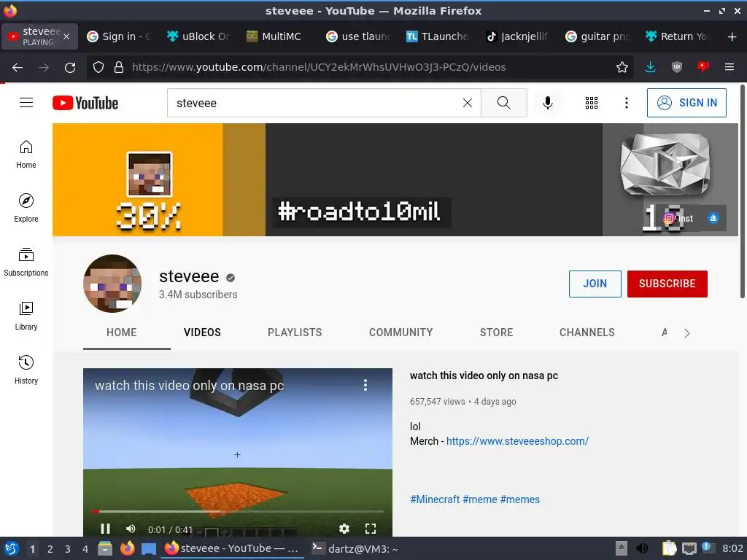
Task: Pause the playing video
Action: click(x=105, y=529)
